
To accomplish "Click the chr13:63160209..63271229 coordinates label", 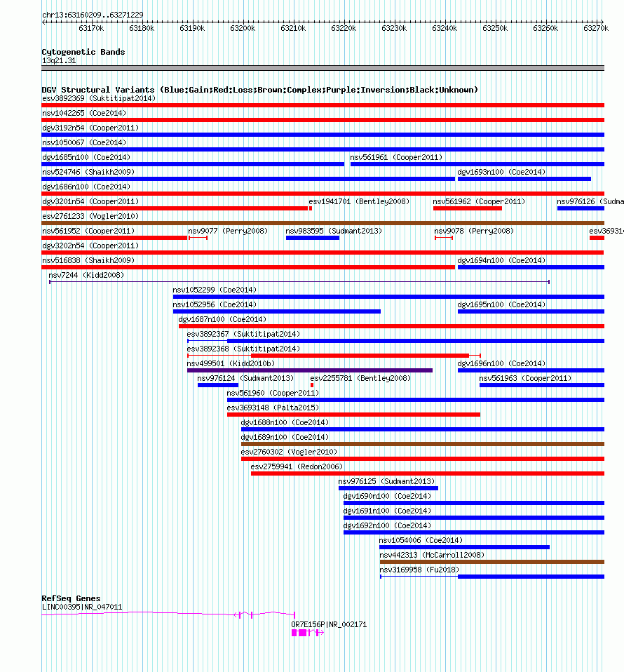I will click(93, 15).
